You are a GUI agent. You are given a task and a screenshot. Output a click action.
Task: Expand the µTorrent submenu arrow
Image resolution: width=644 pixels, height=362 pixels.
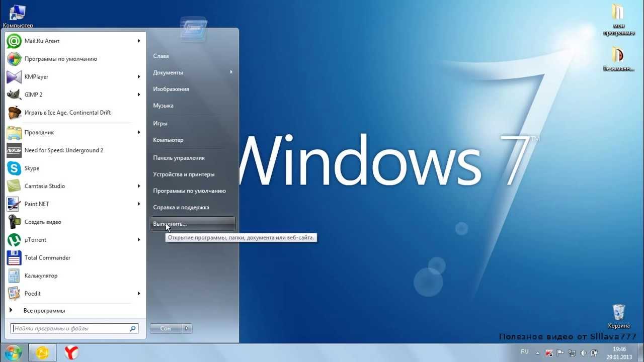pyautogui.click(x=139, y=240)
